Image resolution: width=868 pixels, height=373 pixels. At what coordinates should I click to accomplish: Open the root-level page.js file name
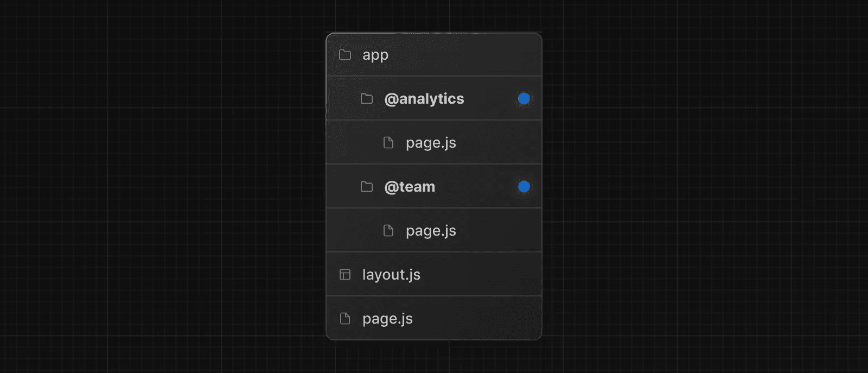coord(387,319)
